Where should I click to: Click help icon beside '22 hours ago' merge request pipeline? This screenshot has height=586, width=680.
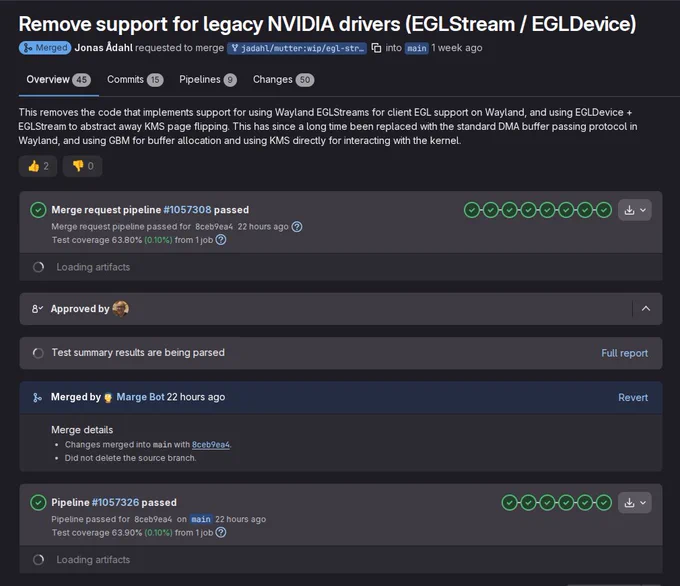click(297, 227)
